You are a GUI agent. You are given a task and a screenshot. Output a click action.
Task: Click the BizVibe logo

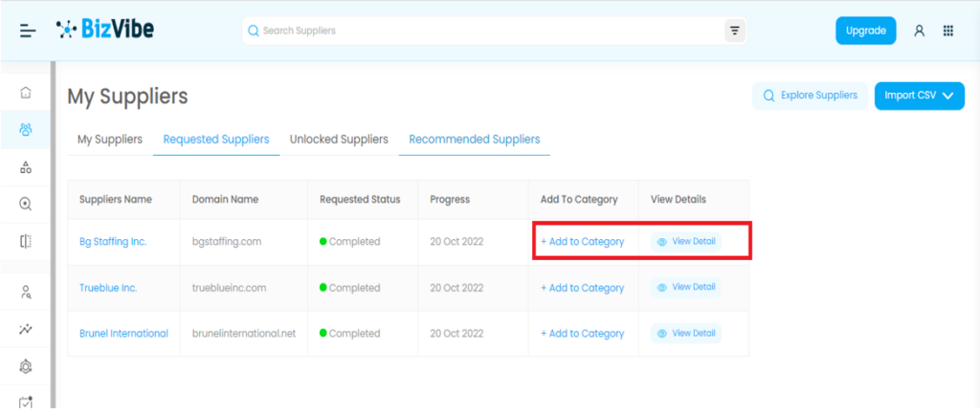click(x=105, y=30)
